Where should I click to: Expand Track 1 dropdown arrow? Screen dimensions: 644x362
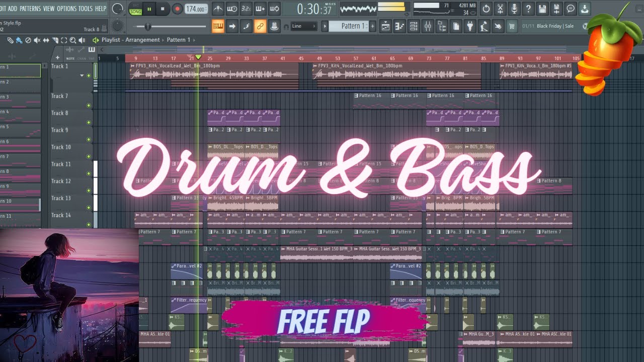[x=82, y=76]
